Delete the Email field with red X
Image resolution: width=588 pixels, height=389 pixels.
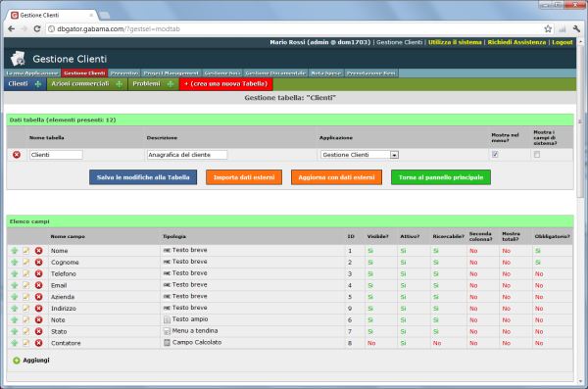(38, 285)
